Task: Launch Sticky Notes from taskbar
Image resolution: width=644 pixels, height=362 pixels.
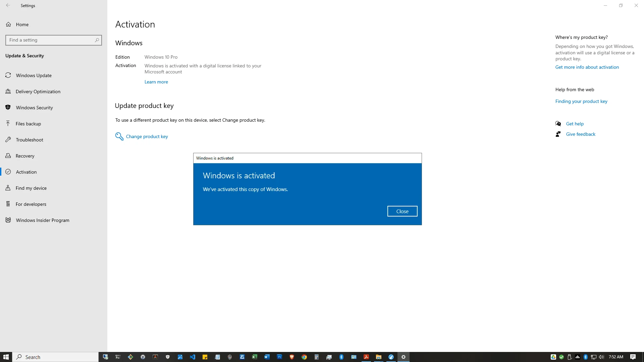Action: 205,357
